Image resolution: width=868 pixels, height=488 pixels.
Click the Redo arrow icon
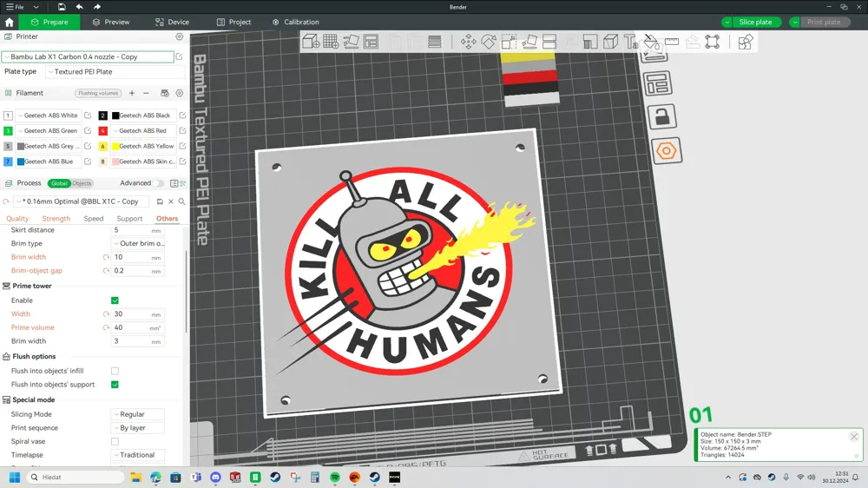(x=97, y=7)
